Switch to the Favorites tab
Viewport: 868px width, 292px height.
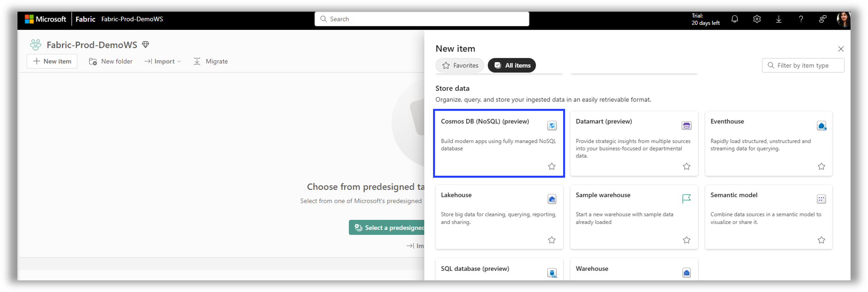460,65
